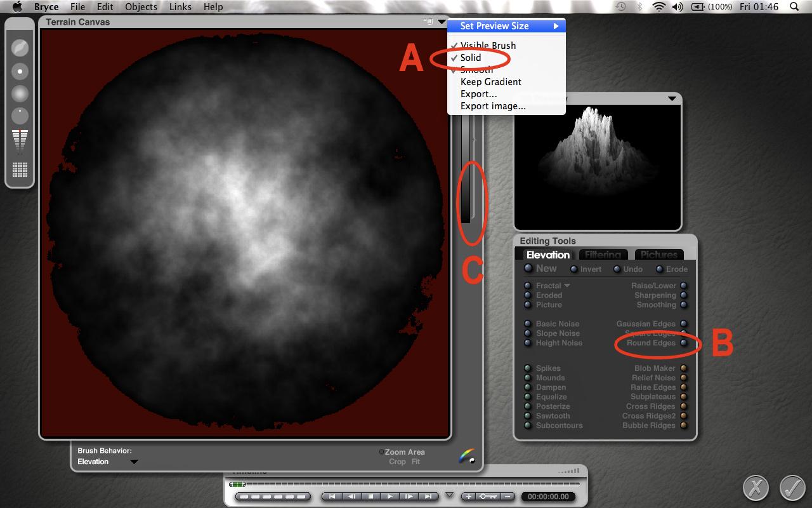Screen dimensions: 812x508
Task: Pick the soft brush hardness sphere
Action: [20, 94]
